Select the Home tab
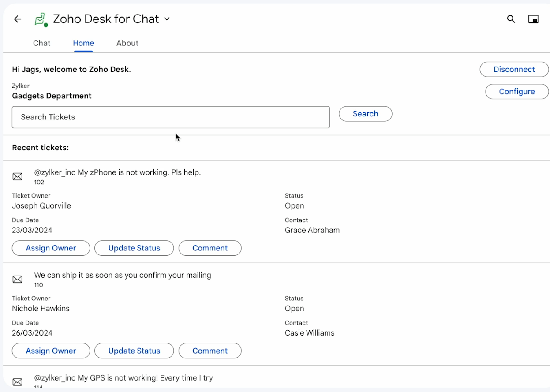This screenshot has height=392, width=550. point(83,43)
